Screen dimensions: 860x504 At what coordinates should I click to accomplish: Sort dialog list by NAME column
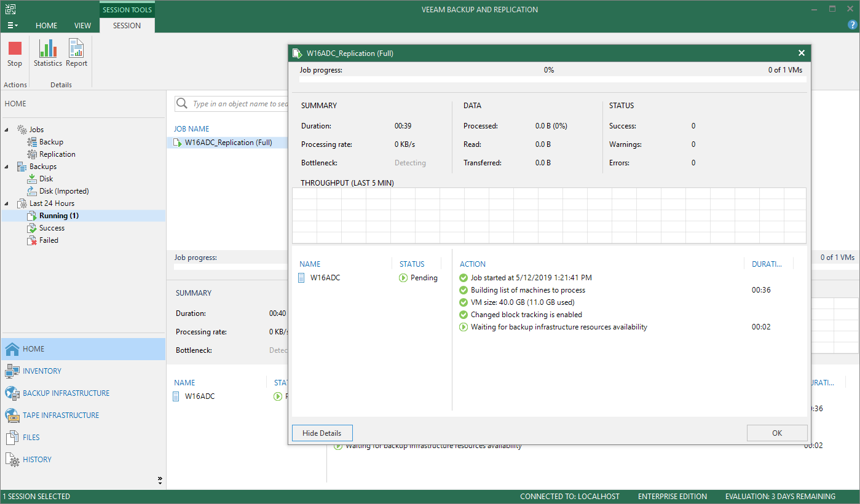click(x=310, y=264)
